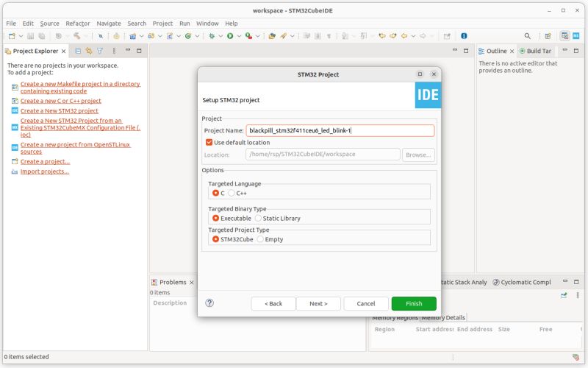
Task: Click the help question mark in dialog
Action: [x=209, y=303]
